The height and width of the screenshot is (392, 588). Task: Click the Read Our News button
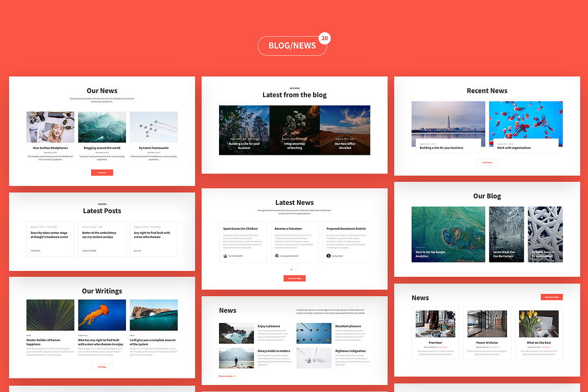(x=552, y=297)
